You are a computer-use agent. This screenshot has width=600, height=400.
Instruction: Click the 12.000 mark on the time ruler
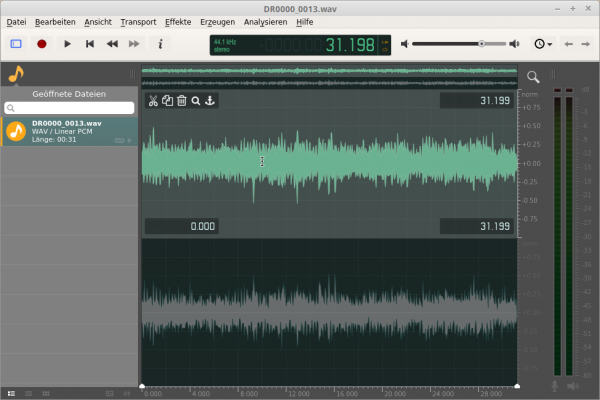298,394
